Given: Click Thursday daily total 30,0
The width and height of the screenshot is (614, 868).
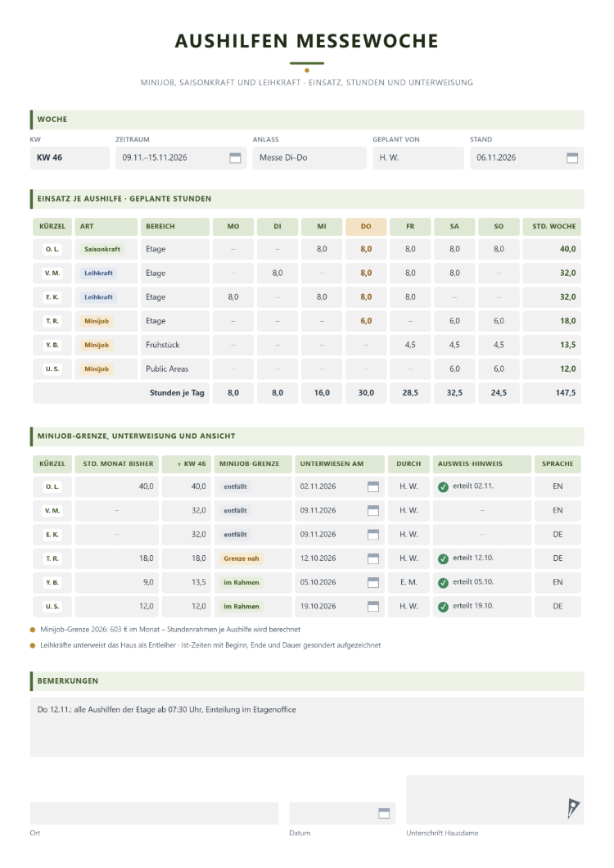Looking at the screenshot, I should [x=366, y=393].
